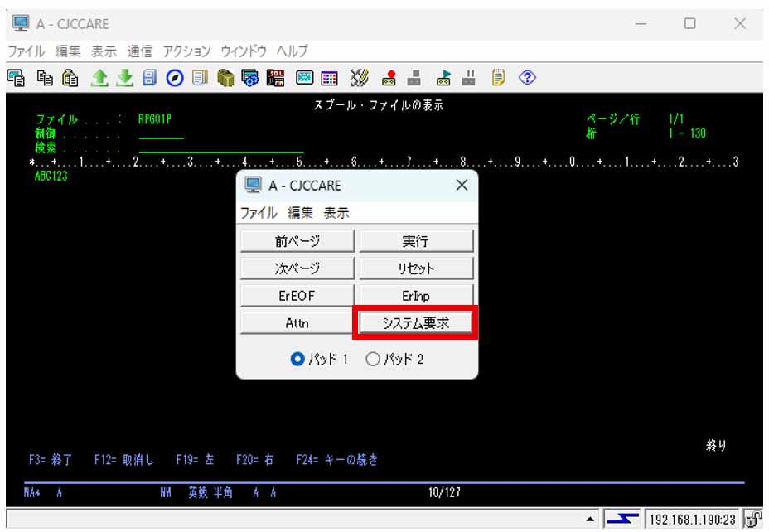Expand the status bar up-arrow near IP address
Viewport: 769px width, 532px height.
click(590, 520)
